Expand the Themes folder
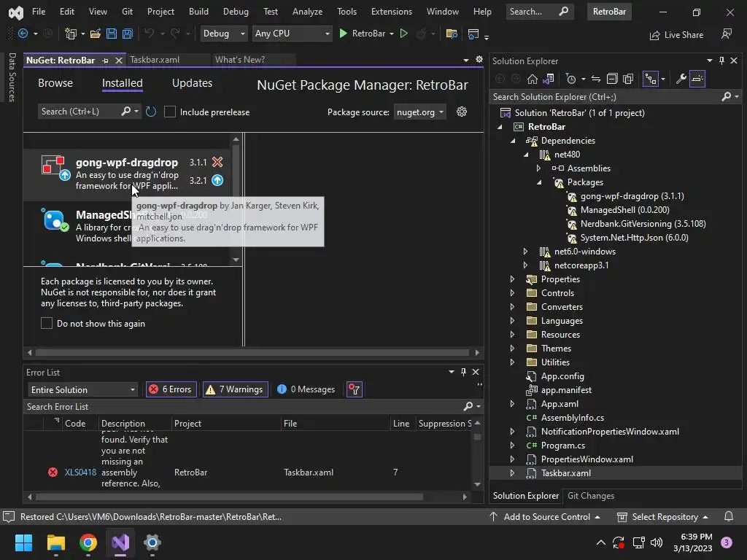The width and height of the screenshot is (747, 560). (512, 348)
